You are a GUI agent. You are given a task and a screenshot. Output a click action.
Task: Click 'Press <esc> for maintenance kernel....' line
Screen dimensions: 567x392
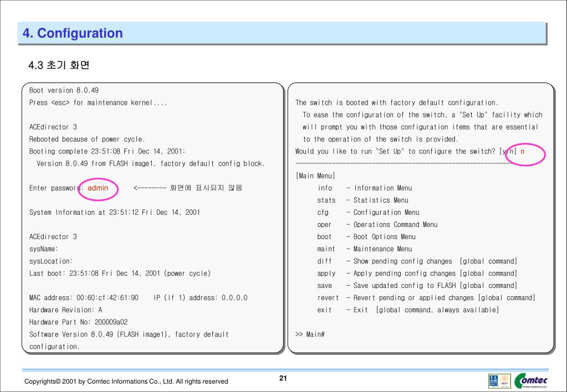pyautogui.click(x=98, y=102)
